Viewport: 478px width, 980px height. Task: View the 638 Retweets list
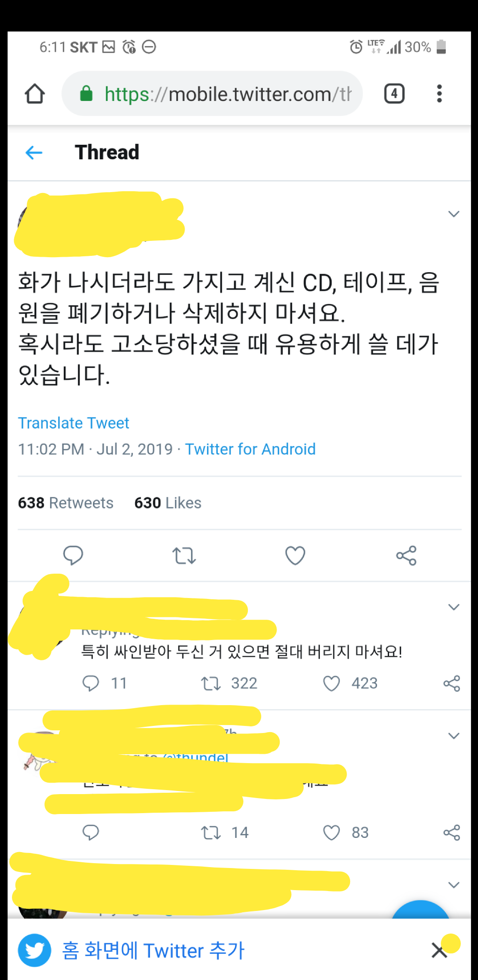coord(66,503)
